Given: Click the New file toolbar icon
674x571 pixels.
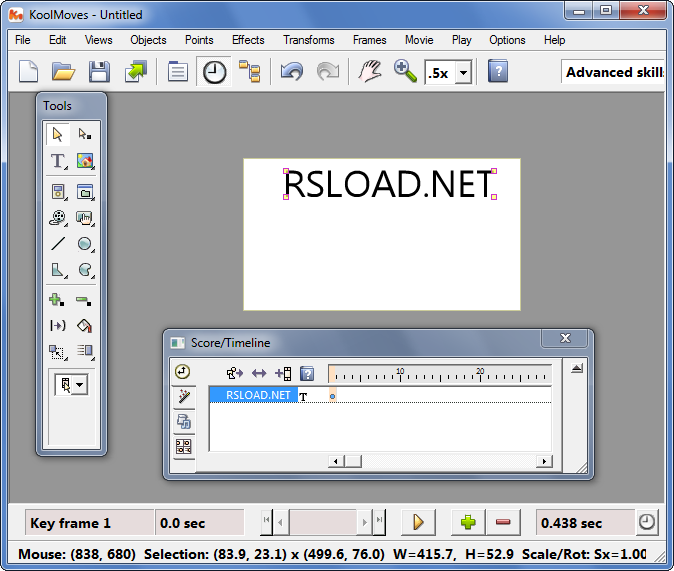Looking at the screenshot, I should [x=28, y=71].
